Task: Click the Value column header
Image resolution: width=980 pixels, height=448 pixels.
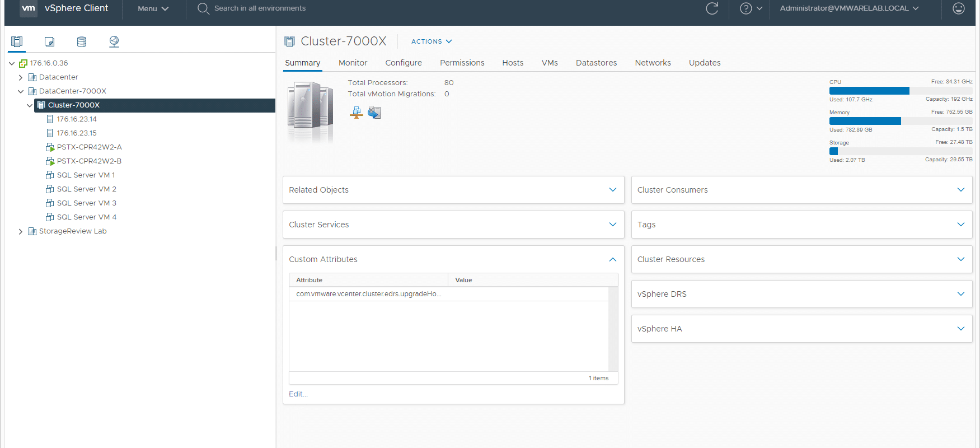Action: [x=533, y=280]
